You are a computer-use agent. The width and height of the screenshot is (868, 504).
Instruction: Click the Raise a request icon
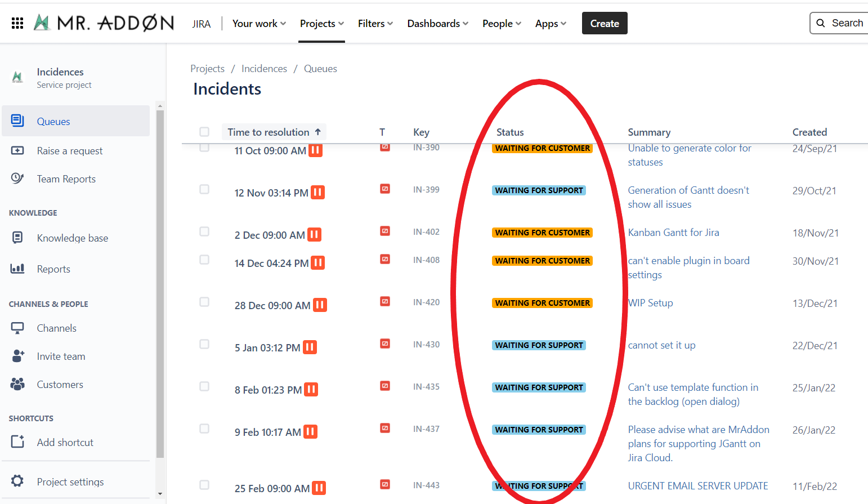(17, 150)
